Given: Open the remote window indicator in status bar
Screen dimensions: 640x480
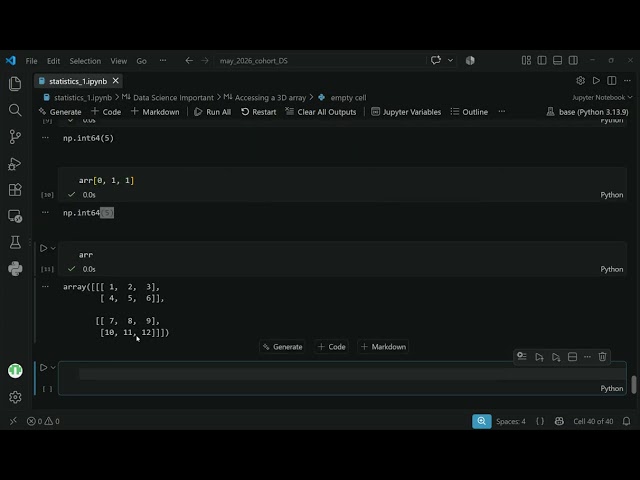Looking at the screenshot, I should (13, 421).
